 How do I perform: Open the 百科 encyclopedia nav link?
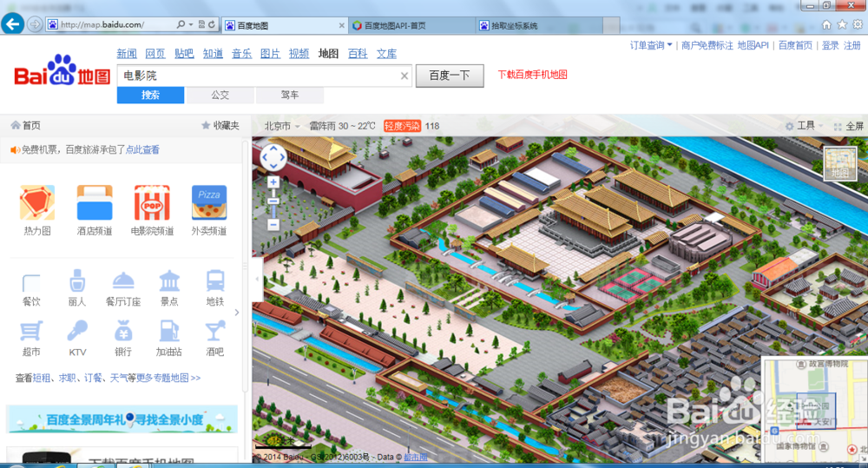tap(358, 54)
